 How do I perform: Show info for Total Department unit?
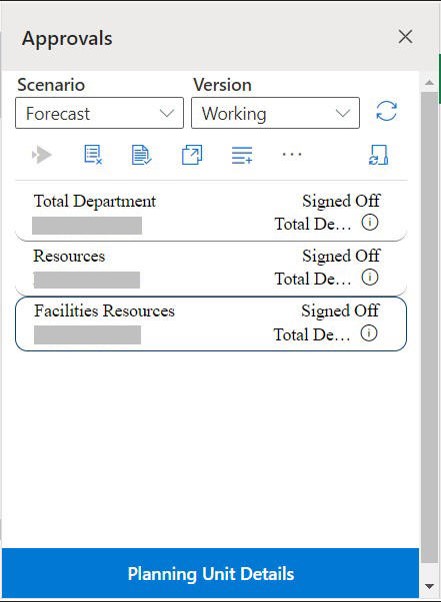coord(370,222)
